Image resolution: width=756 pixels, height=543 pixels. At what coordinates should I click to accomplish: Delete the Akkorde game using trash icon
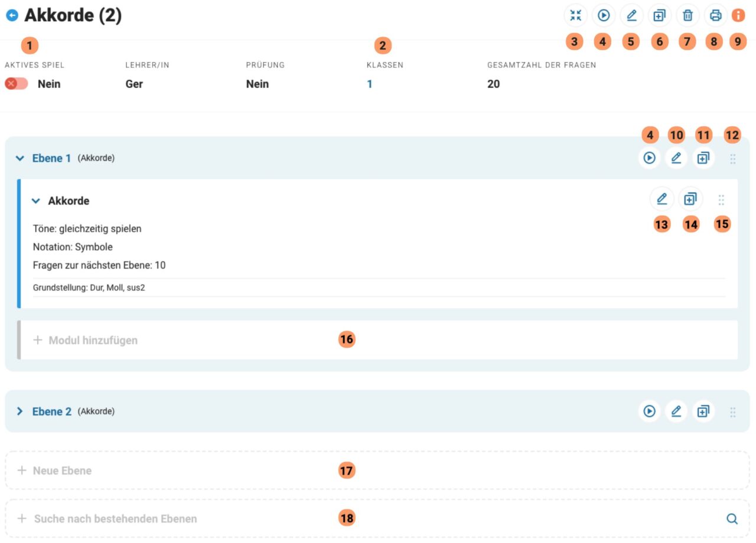687,15
